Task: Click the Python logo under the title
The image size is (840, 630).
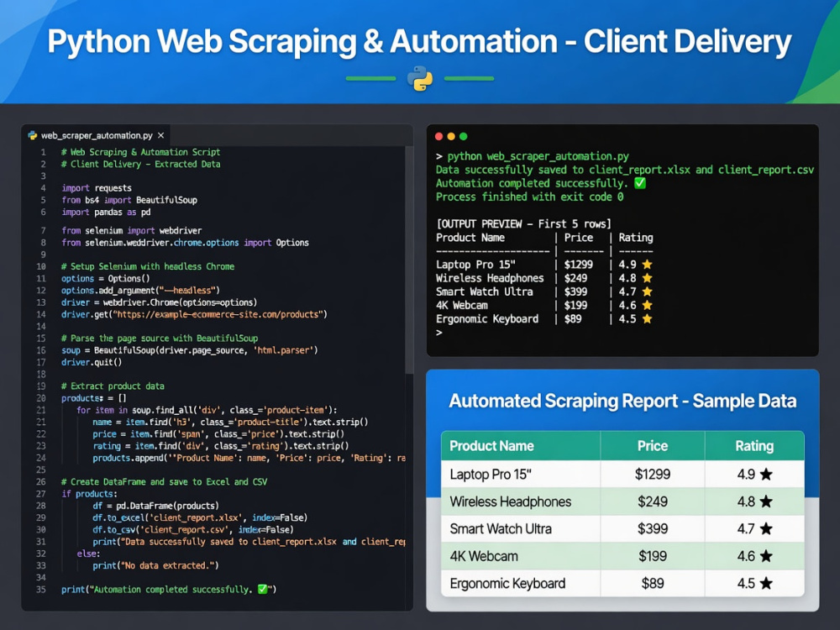Action: 420,78
